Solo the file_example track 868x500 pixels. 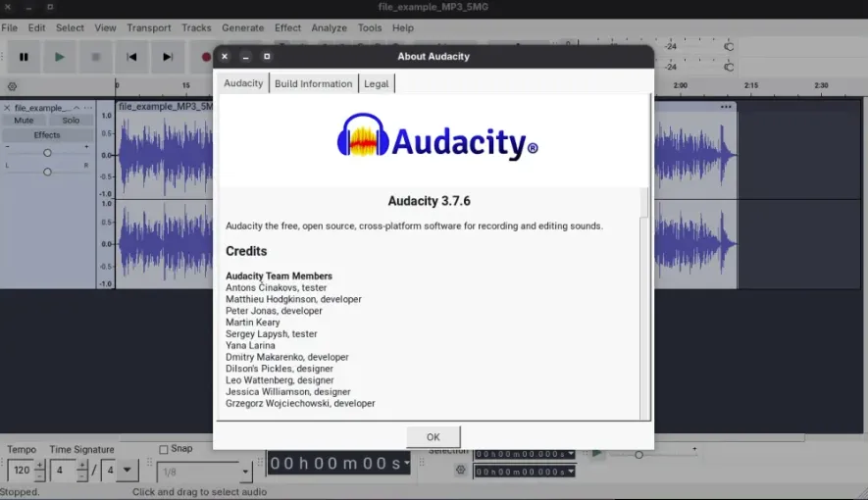[x=71, y=121]
